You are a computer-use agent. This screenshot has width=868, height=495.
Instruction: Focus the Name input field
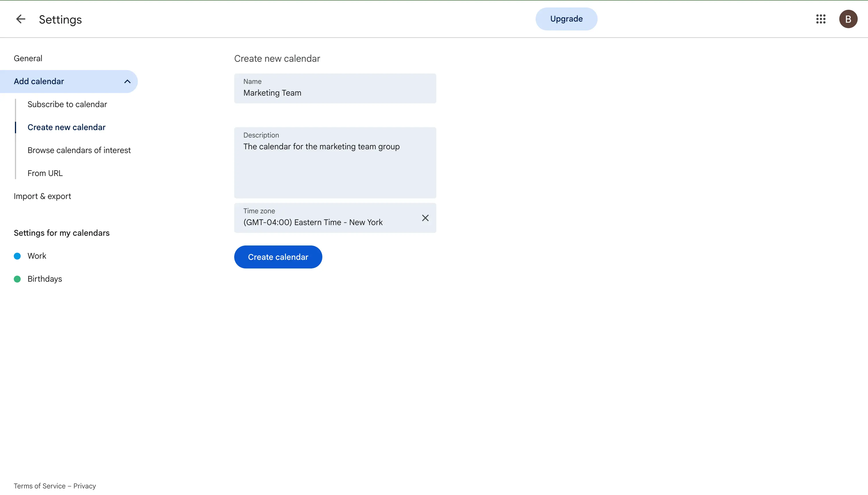pyautogui.click(x=335, y=88)
